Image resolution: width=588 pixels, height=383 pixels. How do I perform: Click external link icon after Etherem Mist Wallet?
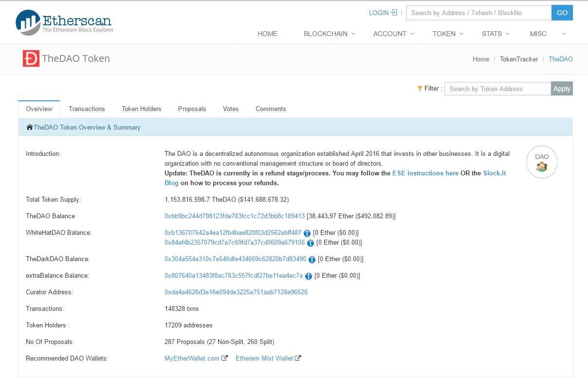pos(298,358)
